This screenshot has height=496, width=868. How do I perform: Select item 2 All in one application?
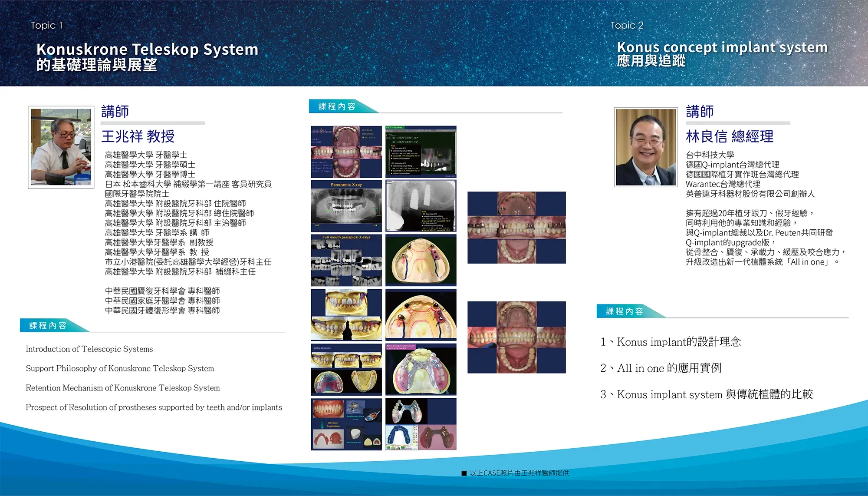coord(661,368)
